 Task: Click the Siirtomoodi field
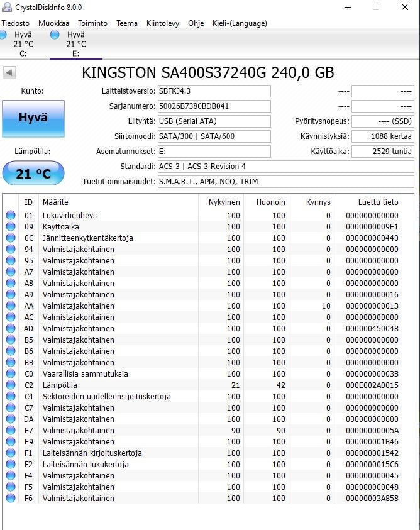214,136
